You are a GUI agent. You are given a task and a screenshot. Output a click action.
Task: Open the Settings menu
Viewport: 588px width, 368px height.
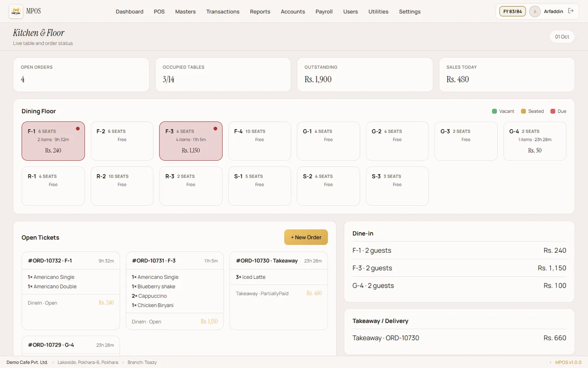409,11
